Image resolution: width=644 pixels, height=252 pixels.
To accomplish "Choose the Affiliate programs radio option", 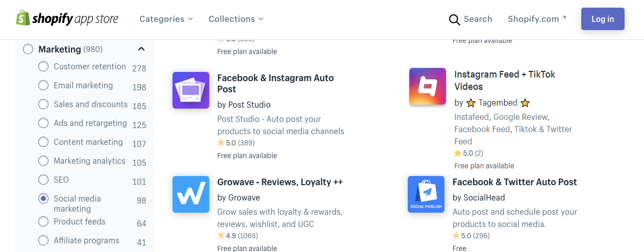I will click(x=43, y=240).
